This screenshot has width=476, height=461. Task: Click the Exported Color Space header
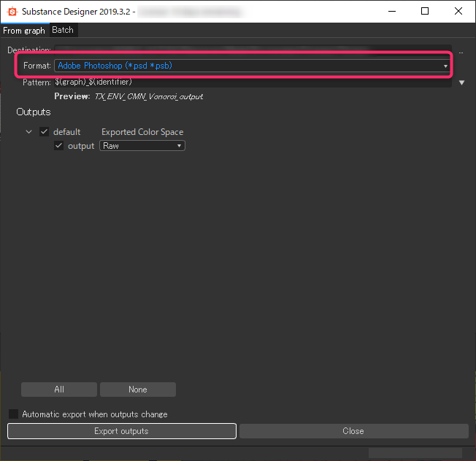[x=142, y=132]
